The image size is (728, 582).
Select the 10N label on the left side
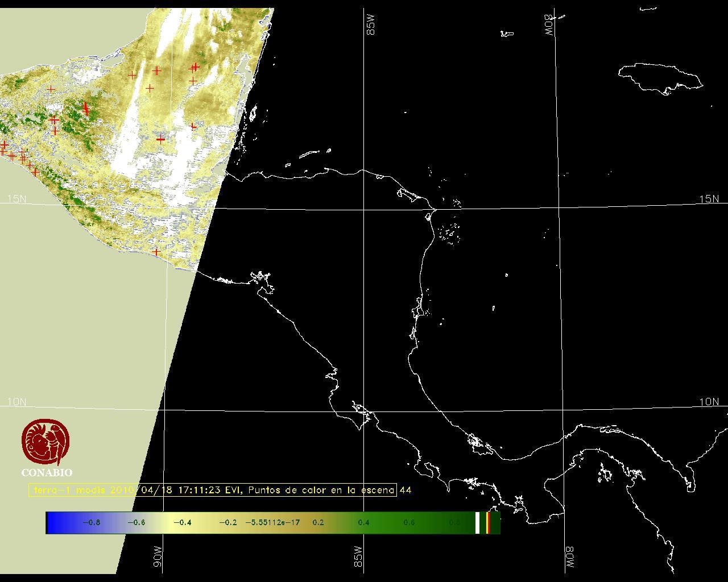(16, 402)
